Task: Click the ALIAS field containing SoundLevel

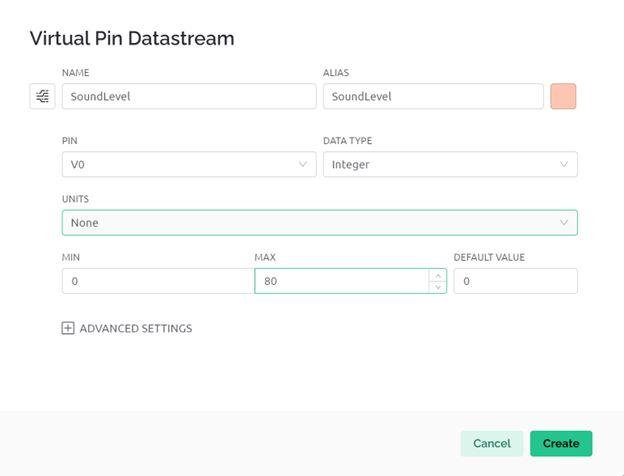Action: pyautogui.click(x=432, y=96)
